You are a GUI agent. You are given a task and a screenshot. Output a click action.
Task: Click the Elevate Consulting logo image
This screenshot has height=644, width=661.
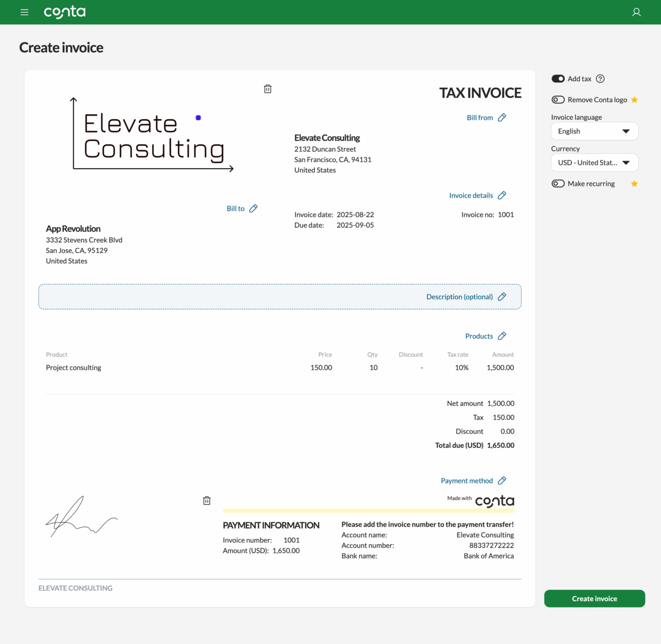[153, 135]
